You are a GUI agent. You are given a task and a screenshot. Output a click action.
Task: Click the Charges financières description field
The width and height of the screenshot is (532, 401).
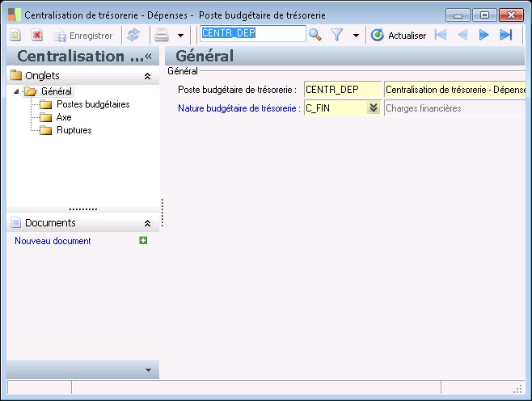[454, 108]
